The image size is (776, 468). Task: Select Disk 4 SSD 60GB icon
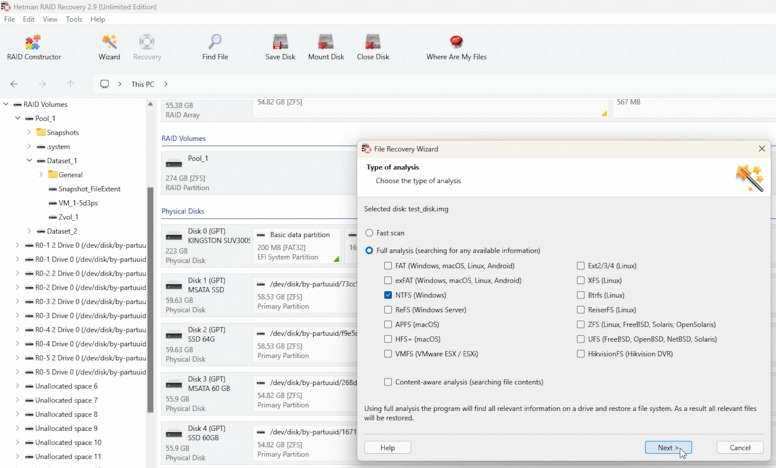tap(174, 434)
